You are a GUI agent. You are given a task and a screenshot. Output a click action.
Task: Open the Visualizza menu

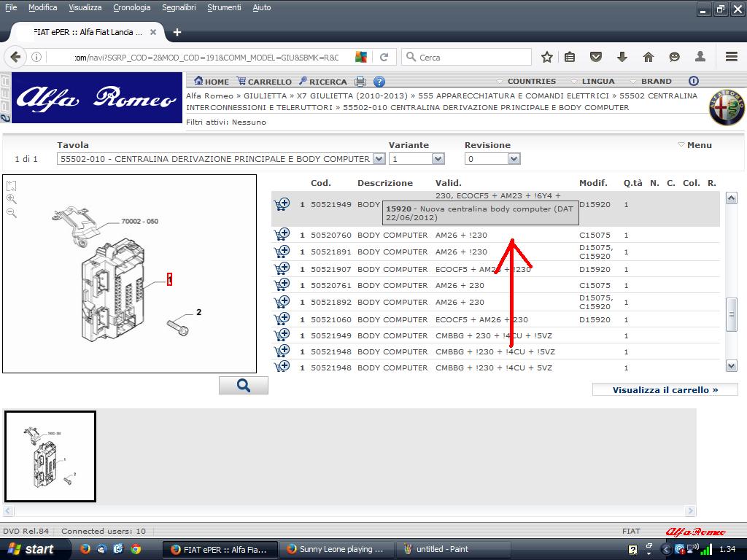(x=85, y=7)
